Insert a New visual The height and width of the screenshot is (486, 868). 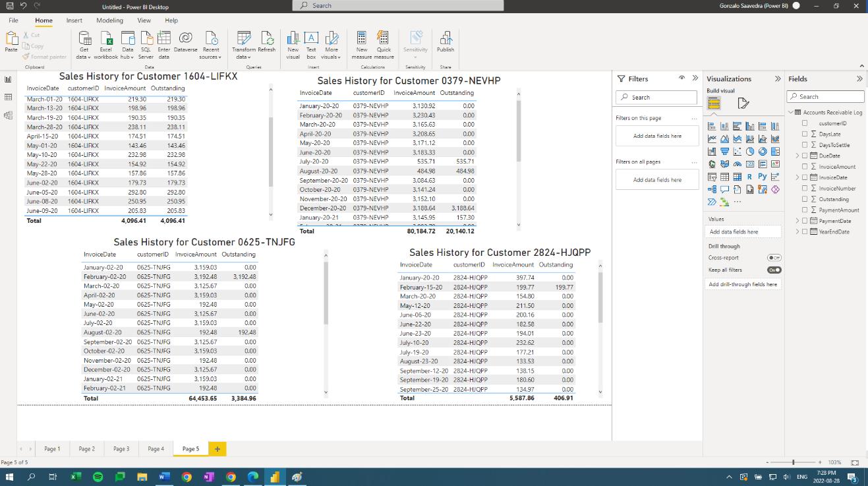pyautogui.click(x=293, y=44)
